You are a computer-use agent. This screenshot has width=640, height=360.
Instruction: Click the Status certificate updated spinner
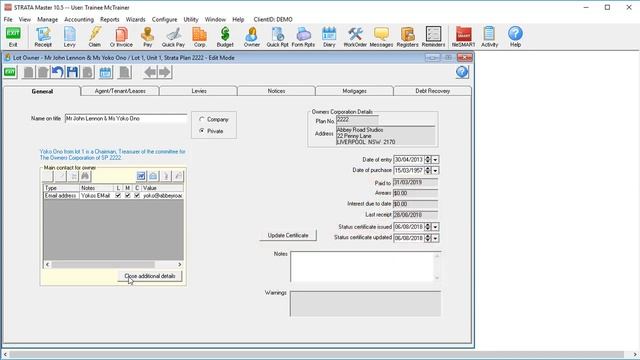tap(428, 238)
